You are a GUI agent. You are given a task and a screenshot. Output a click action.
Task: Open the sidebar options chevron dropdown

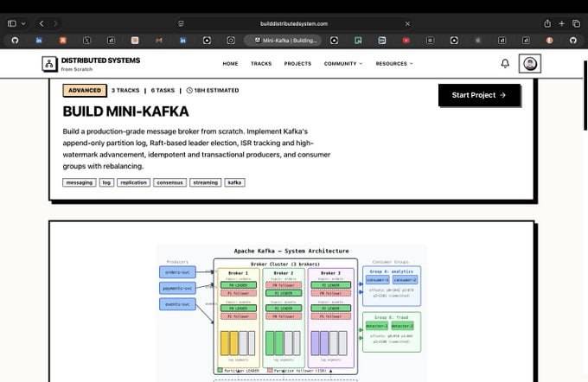(23, 23)
